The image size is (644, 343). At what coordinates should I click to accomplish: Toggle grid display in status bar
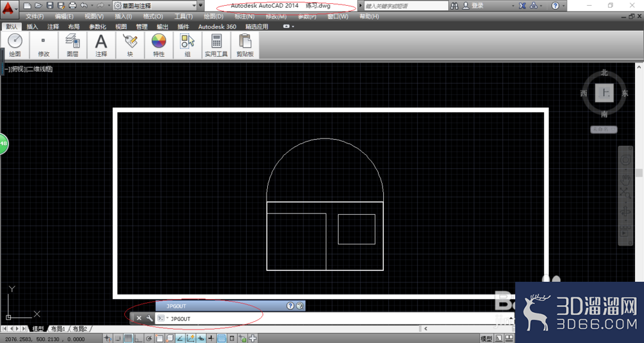pos(128,338)
